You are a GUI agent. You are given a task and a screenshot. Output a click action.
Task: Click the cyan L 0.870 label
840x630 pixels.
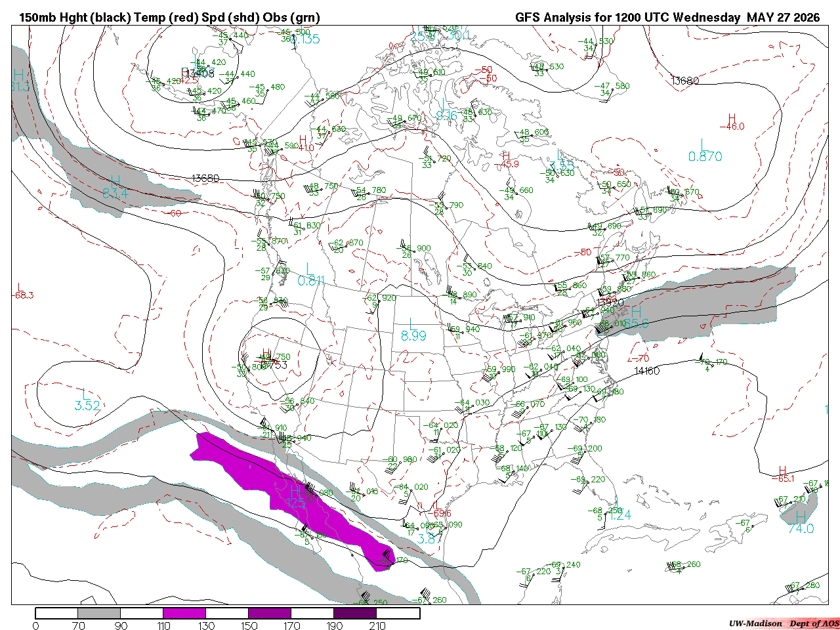point(705,150)
